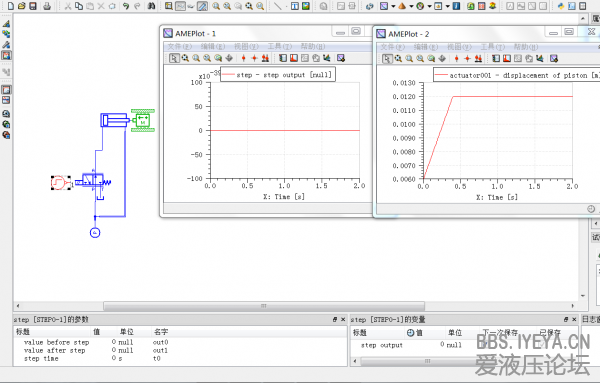
Task: Click the 'value before step' parameter row
Action: pyautogui.click(x=180, y=342)
